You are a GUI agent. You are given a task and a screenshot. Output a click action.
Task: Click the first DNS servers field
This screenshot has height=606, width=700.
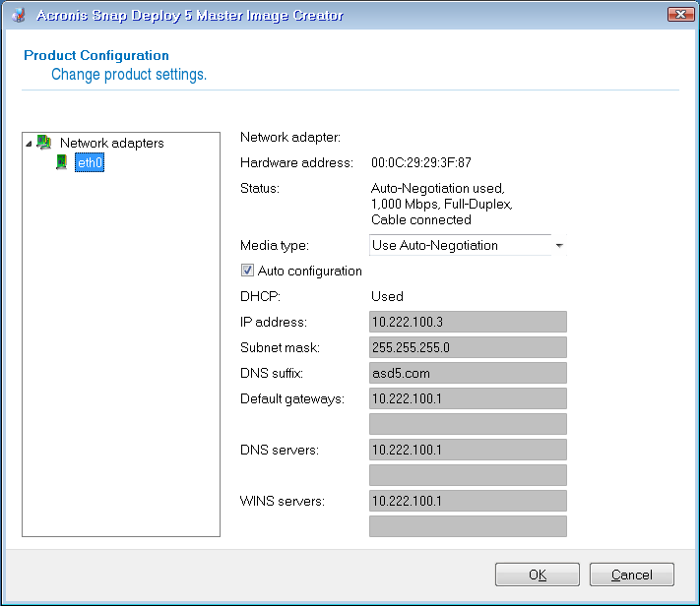pos(468,450)
